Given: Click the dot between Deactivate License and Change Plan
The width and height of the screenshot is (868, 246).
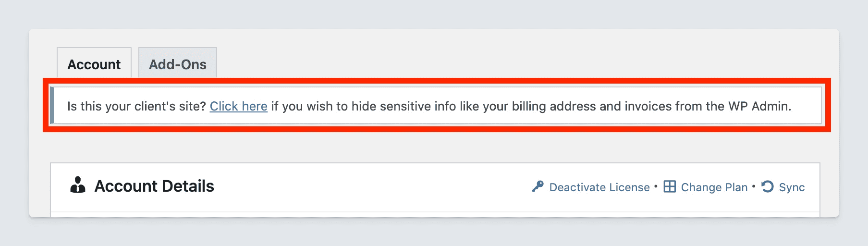Looking at the screenshot, I should point(656,186).
